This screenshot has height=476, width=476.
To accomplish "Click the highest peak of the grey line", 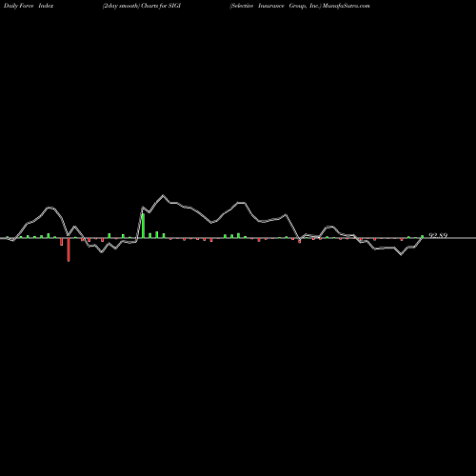I will 164,195.
